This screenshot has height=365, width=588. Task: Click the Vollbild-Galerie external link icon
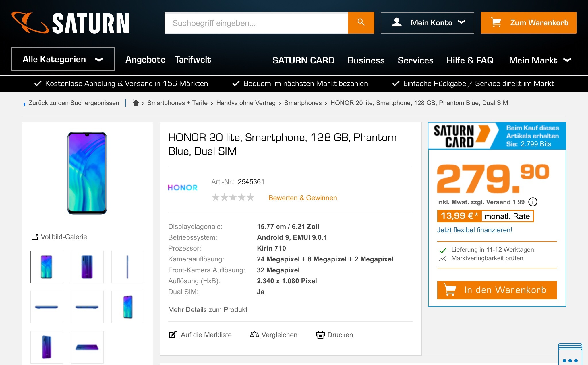pos(35,237)
